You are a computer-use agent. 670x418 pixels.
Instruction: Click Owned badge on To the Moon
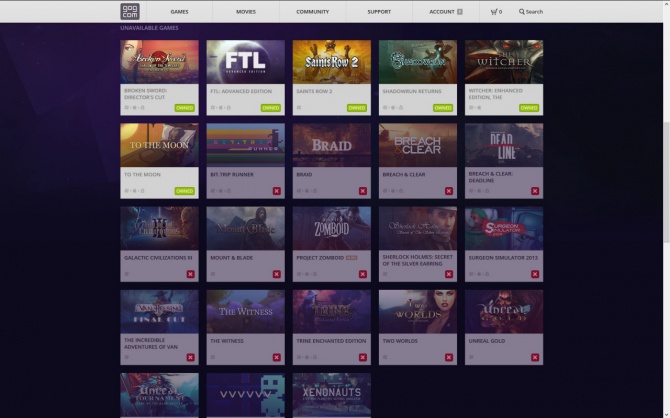185,191
